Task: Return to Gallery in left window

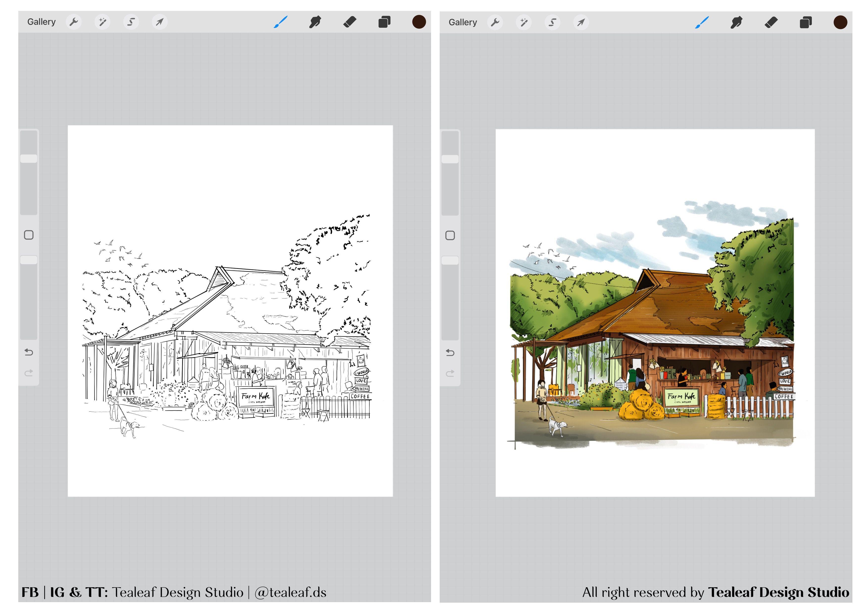Action: point(41,22)
